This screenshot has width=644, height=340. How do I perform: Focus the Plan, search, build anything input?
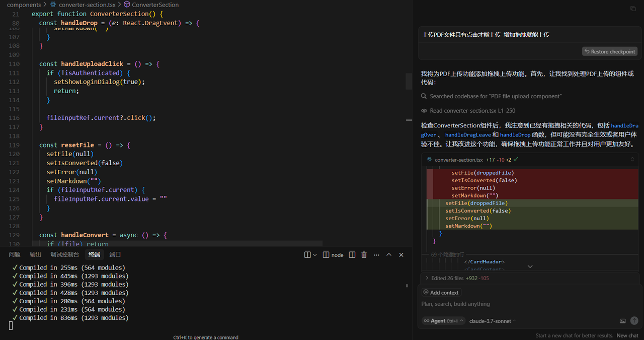(x=530, y=304)
